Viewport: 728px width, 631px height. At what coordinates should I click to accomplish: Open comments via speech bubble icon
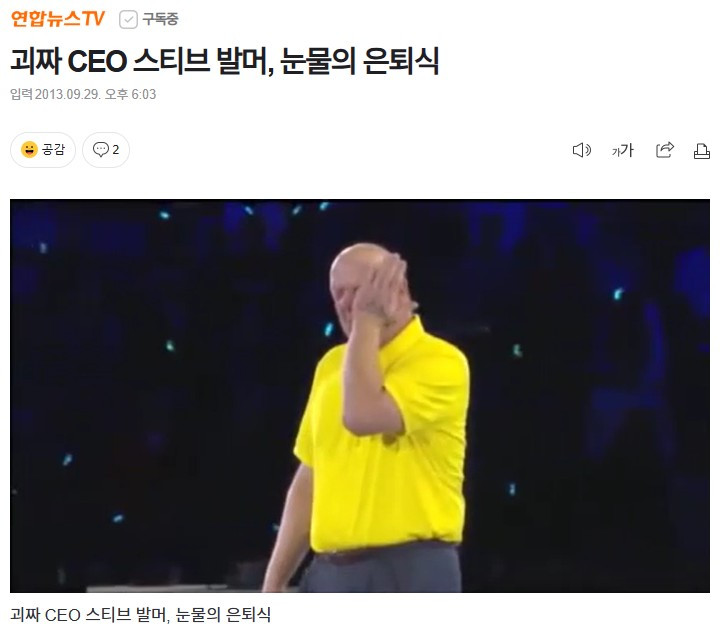[x=101, y=150]
